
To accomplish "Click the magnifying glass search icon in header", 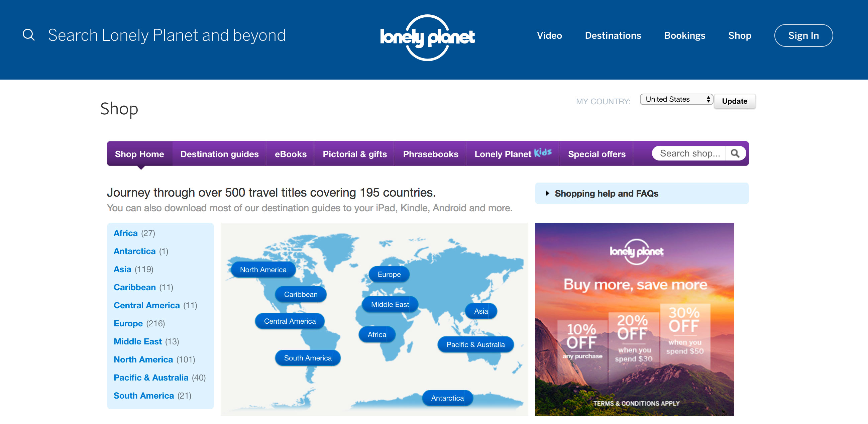I will [x=29, y=35].
